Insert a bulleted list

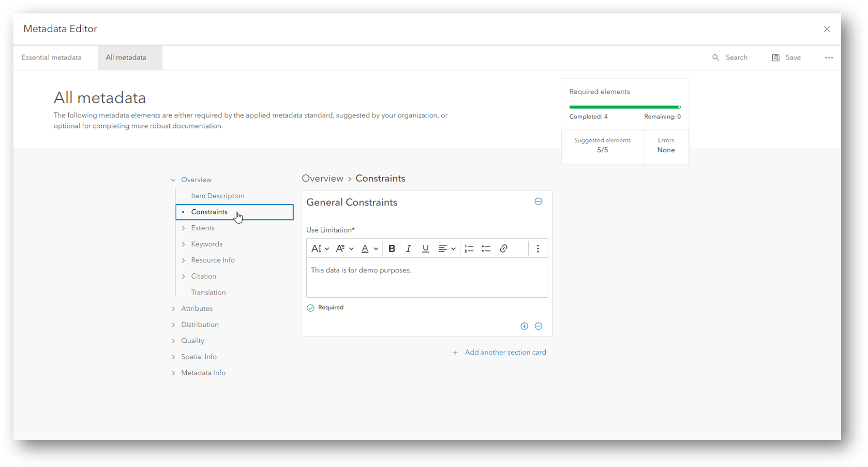point(486,248)
